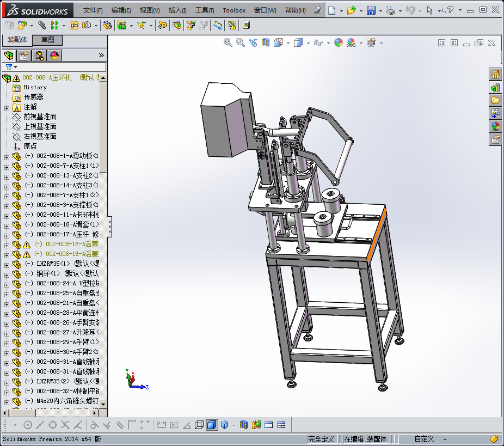Expand the 002-008-1-A滑动板 component node
Image resolution: width=504 pixels, height=446 pixels.
[x=7, y=157]
